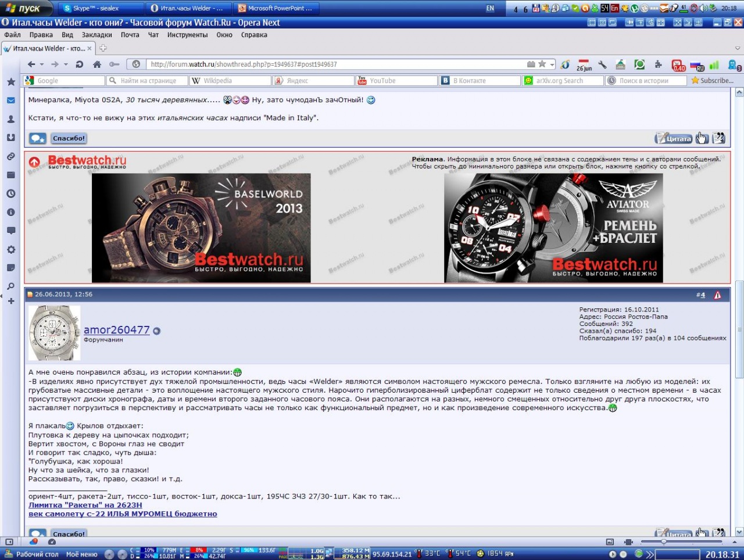Open the Лимитка "Ракеты" на 2623Н link
The height and width of the screenshot is (560, 744).
pyautogui.click(x=85, y=505)
